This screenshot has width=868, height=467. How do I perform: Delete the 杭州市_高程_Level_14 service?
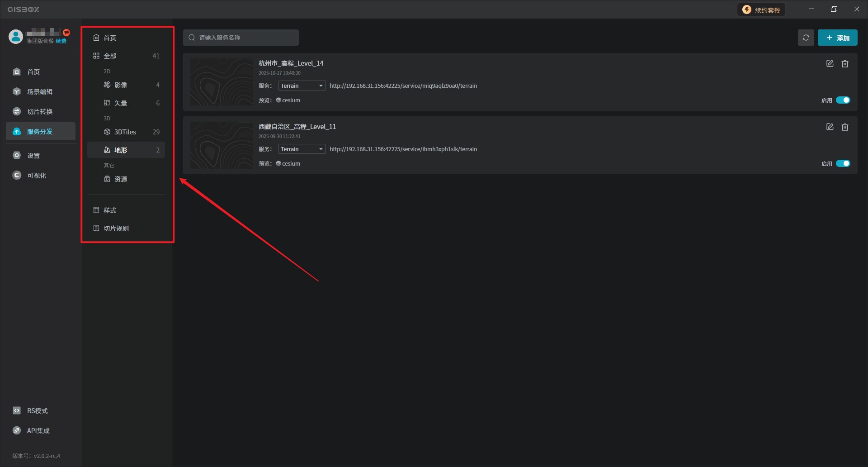[x=844, y=64]
